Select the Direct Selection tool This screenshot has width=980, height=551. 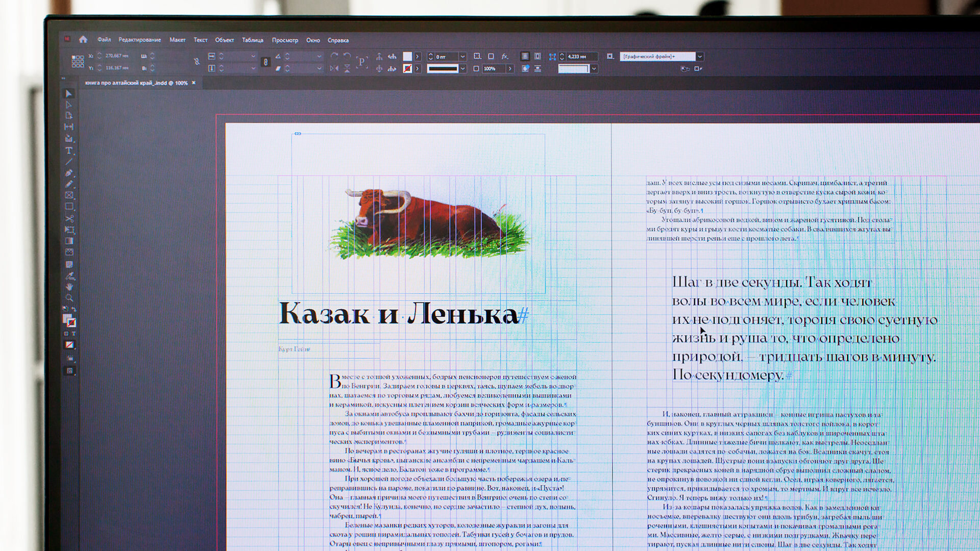(x=69, y=105)
